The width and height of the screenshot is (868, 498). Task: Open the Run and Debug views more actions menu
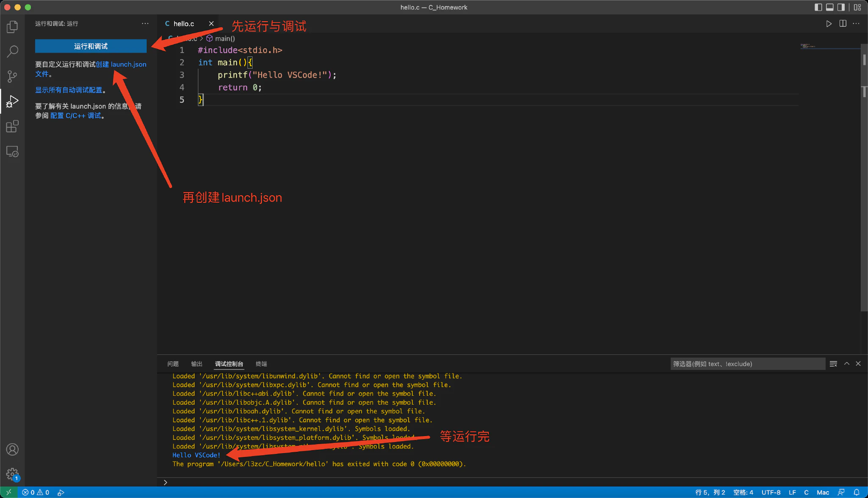(x=145, y=24)
